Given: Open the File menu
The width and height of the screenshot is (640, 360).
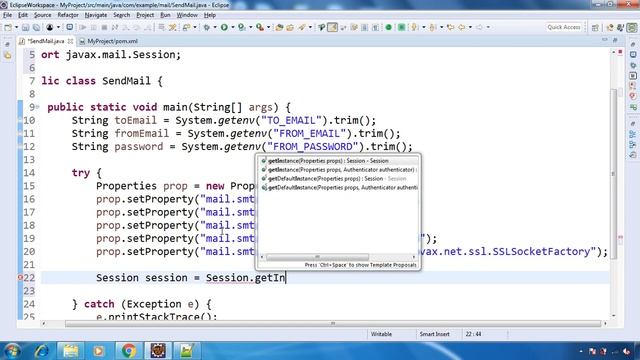Looking at the screenshot, I should [x=7, y=15].
